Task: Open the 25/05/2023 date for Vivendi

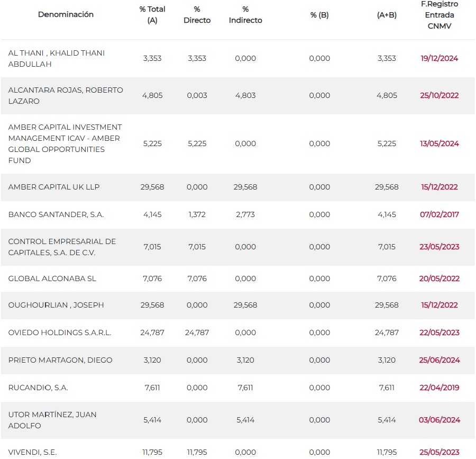Action: coord(439,452)
